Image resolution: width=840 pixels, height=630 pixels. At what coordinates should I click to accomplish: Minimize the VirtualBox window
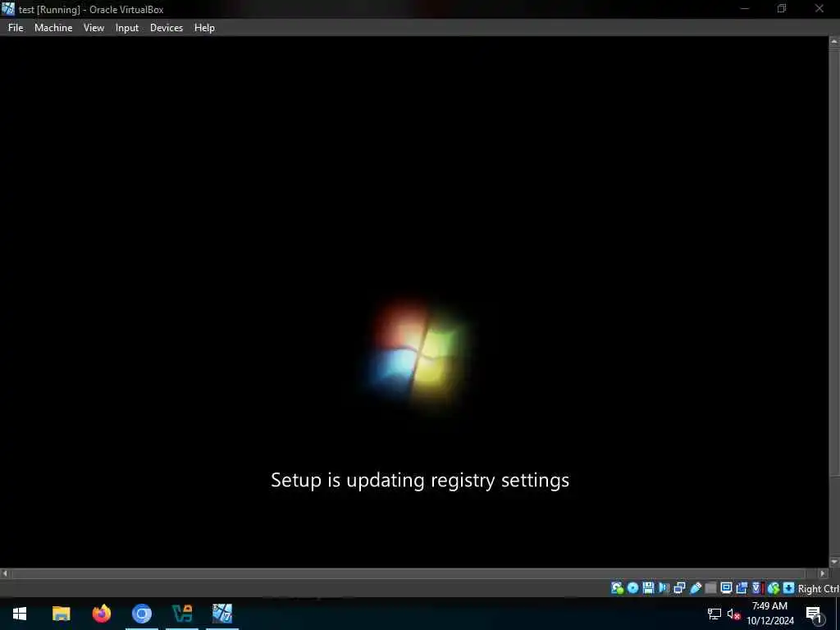click(x=744, y=8)
